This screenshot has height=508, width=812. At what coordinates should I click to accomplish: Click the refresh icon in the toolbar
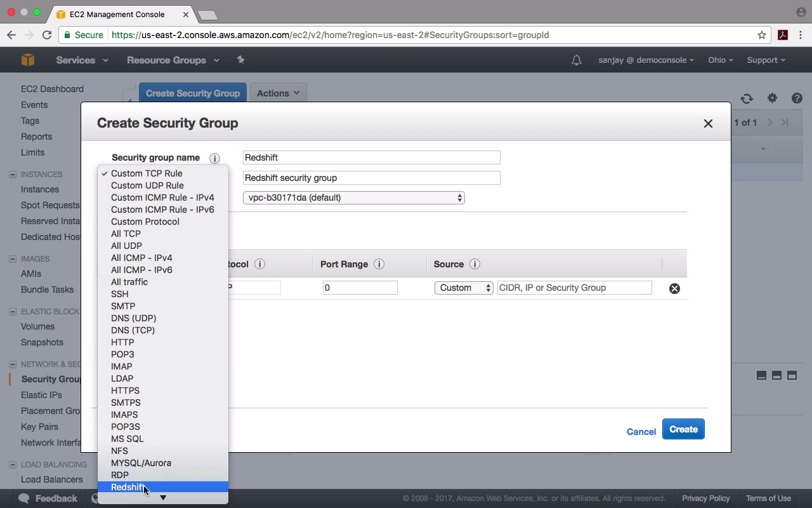click(747, 98)
